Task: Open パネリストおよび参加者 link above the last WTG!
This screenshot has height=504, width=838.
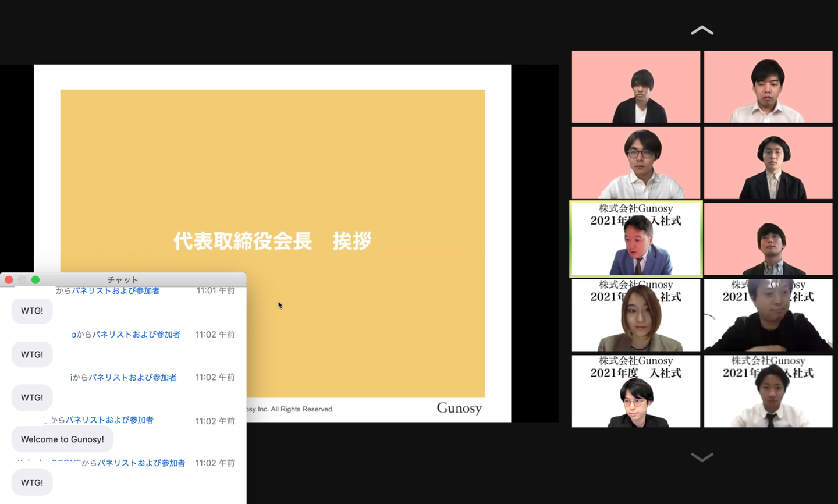Action: [x=141, y=463]
